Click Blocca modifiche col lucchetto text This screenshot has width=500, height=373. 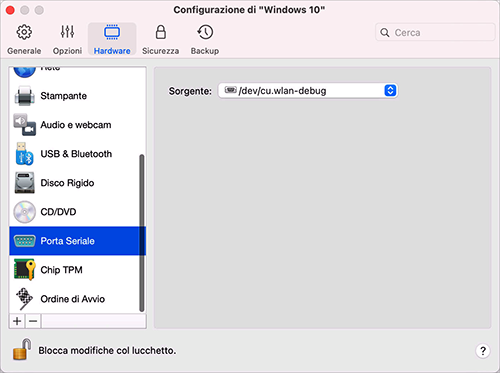point(107,351)
